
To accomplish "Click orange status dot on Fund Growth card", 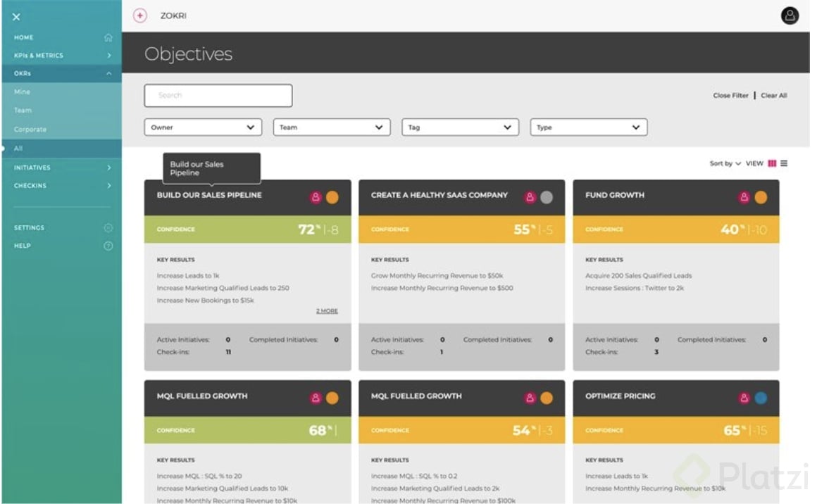I will (x=761, y=197).
